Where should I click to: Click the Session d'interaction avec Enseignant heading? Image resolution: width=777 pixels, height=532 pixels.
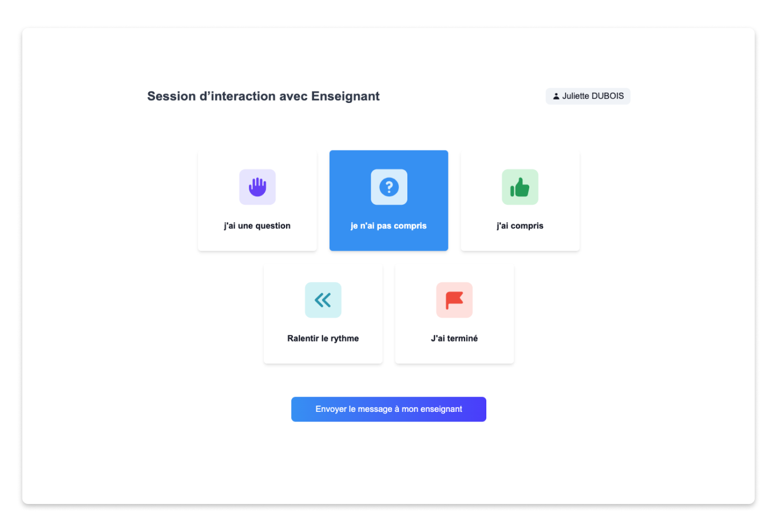coord(263,96)
